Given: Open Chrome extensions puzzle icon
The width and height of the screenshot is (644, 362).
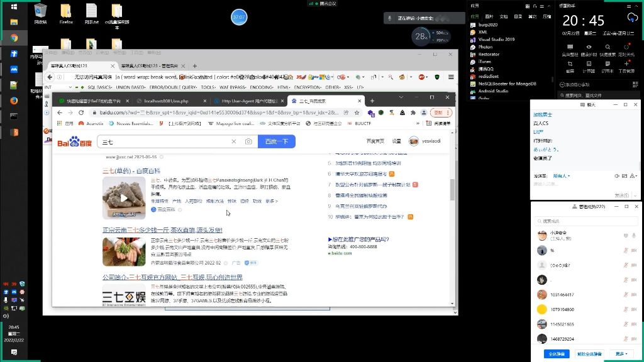Looking at the screenshot, I should tap(413, 112).
